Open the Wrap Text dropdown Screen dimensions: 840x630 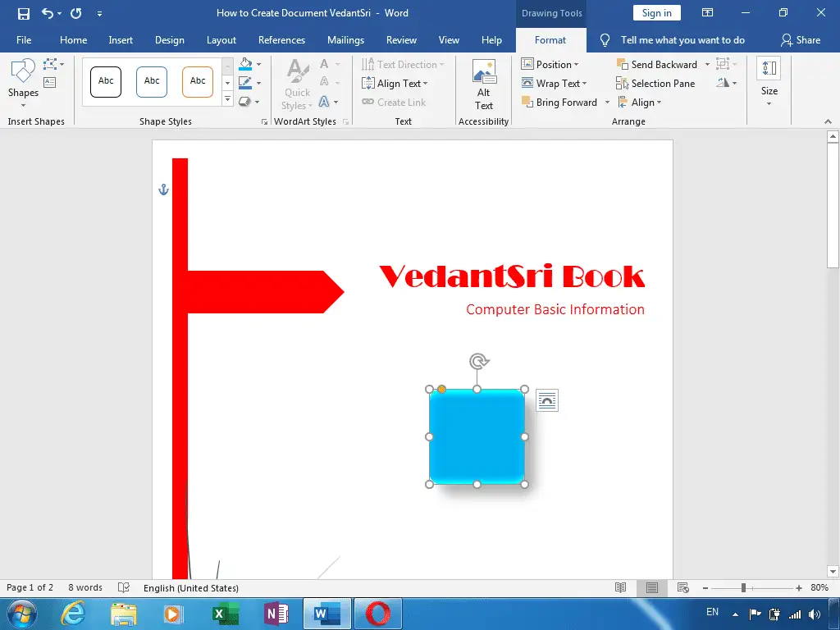(x=554, y=83)
